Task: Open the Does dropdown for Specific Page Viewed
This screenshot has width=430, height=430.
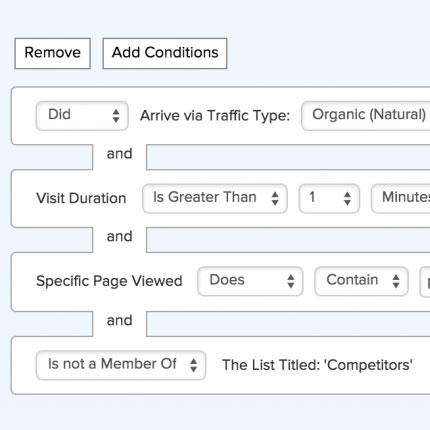Action: 250,281
